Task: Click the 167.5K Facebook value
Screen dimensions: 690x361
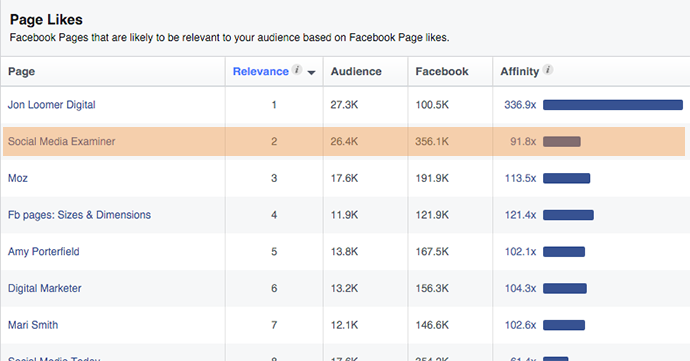Action: 432,252
